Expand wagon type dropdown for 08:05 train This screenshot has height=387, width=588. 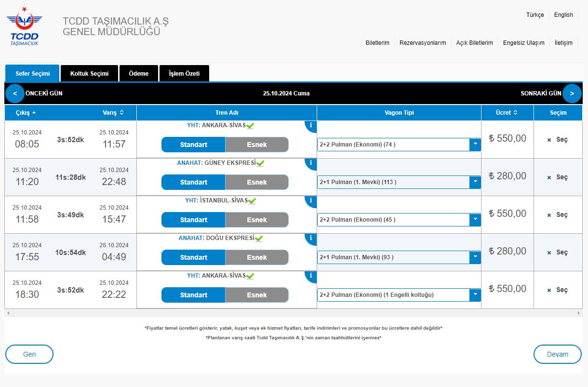pyautogui.click(x=475, y=145)
